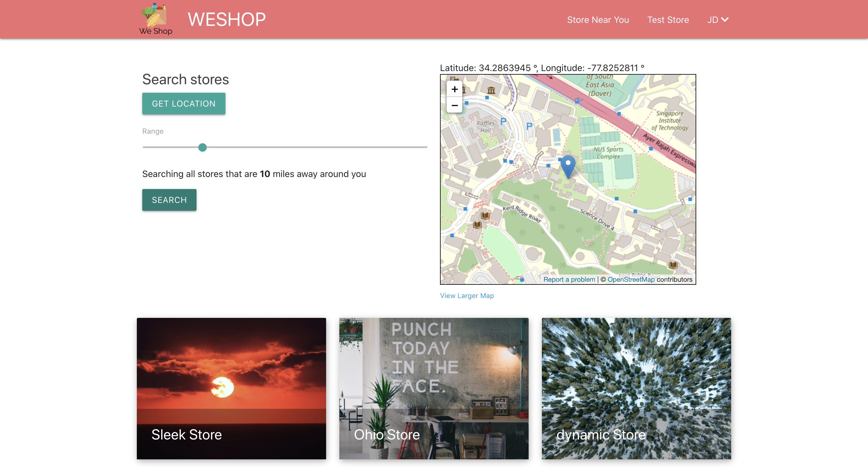Click the WESHOP title text
Image resolution: width=868 pixels, height=475 pixels.
point(226,19)
